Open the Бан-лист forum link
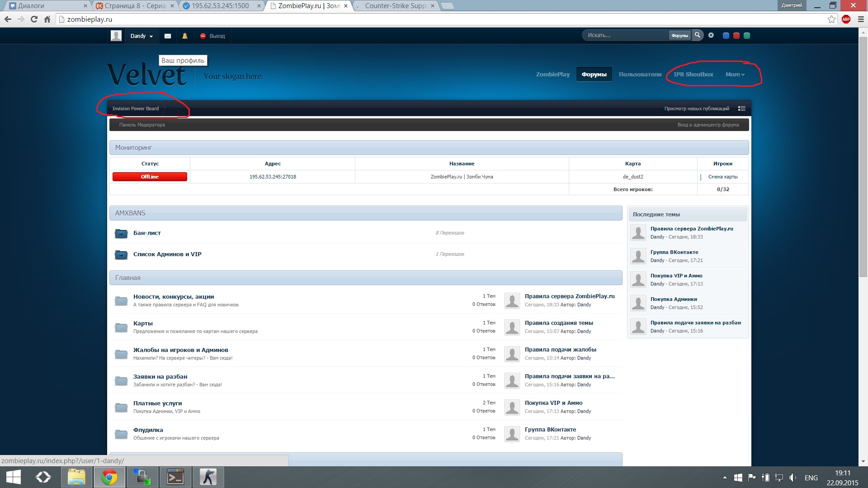Image resolution: width=868 pixels, height=488 pixels. click(147, 233)
